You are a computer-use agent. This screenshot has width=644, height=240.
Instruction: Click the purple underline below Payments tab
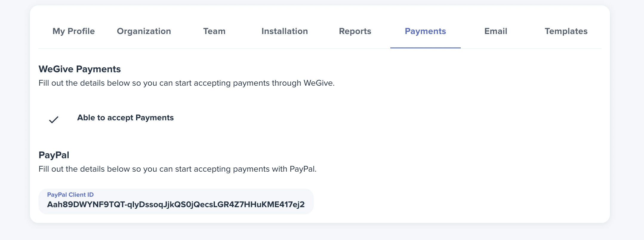tap(425, 48)
